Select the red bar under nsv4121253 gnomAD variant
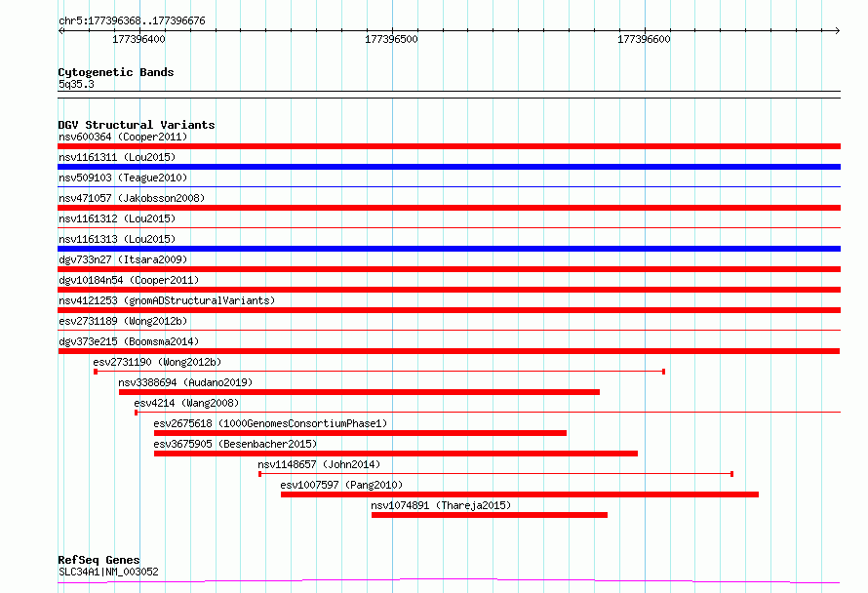 (x=449, y=310)
